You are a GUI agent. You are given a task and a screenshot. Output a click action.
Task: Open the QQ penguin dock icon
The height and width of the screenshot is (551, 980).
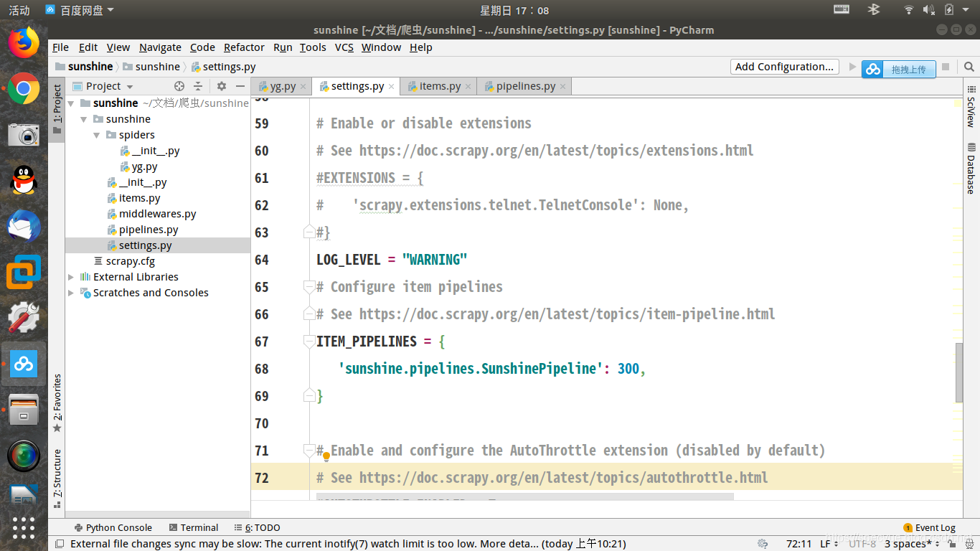pyautogui.click(x=24, y=179)
